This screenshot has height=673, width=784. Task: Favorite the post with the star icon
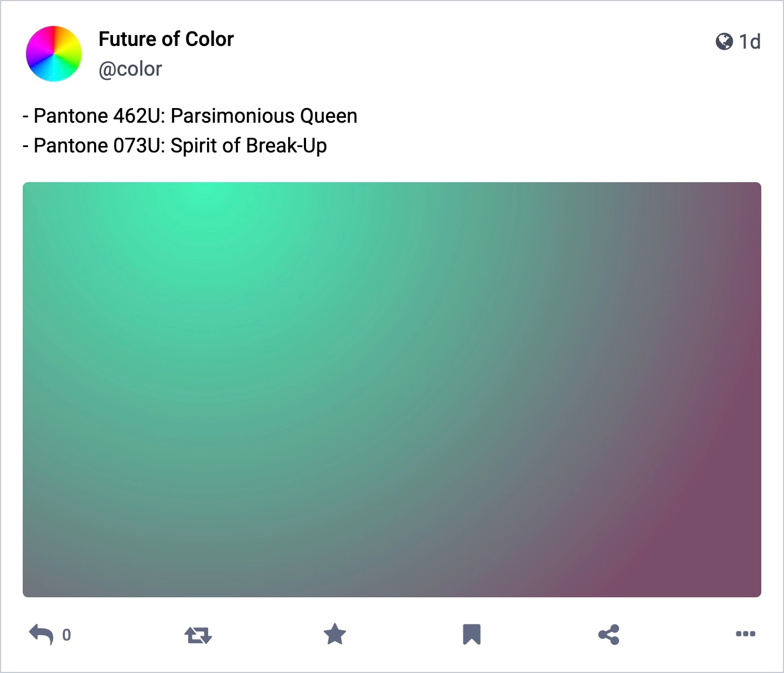(x=335, y=634)
